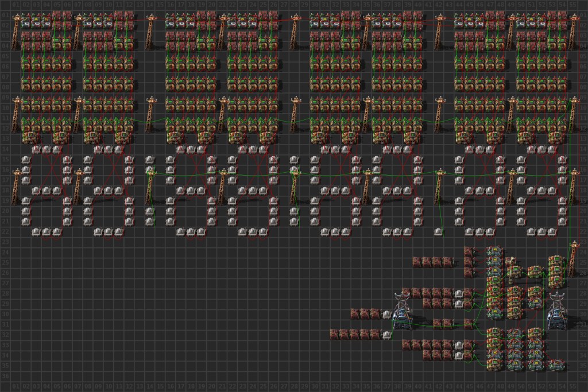The width and height of the screenshot is (588, 392).
Task: Select the right substation near column 54
Action: (x=556, y=311)
